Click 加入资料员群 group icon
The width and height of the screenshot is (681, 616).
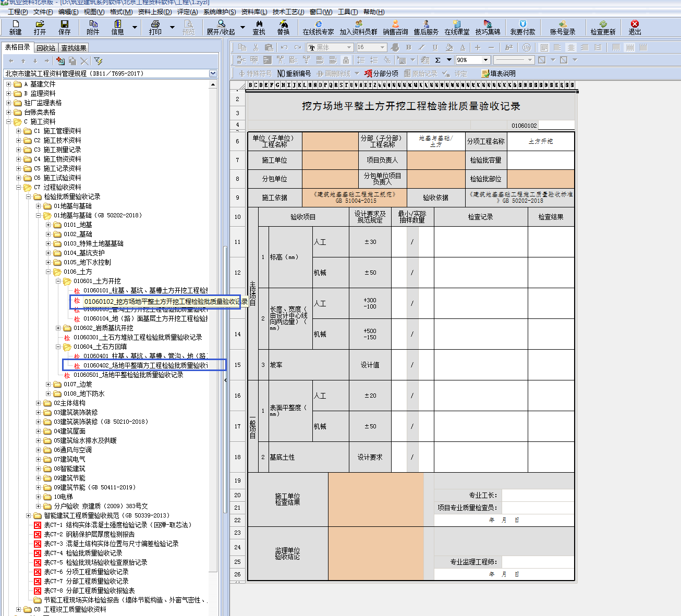tap(358, 27)
